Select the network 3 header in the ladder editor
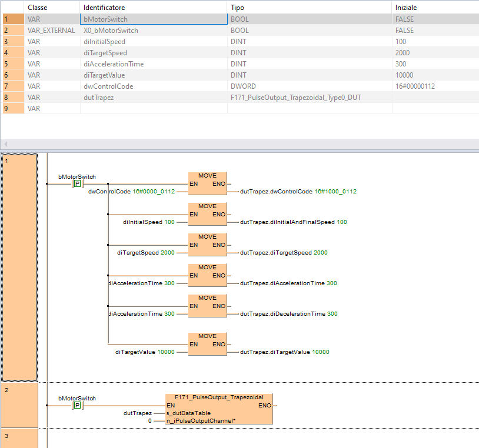 19,437
